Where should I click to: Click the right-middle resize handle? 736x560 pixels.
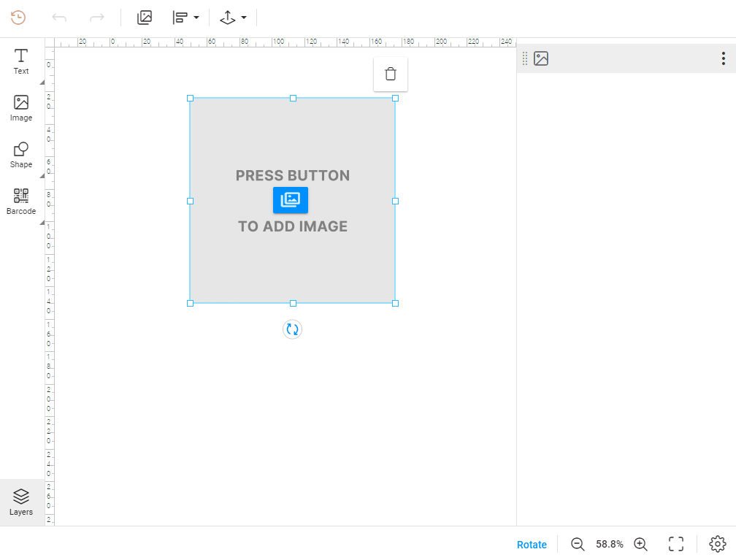tap(395, 201)
